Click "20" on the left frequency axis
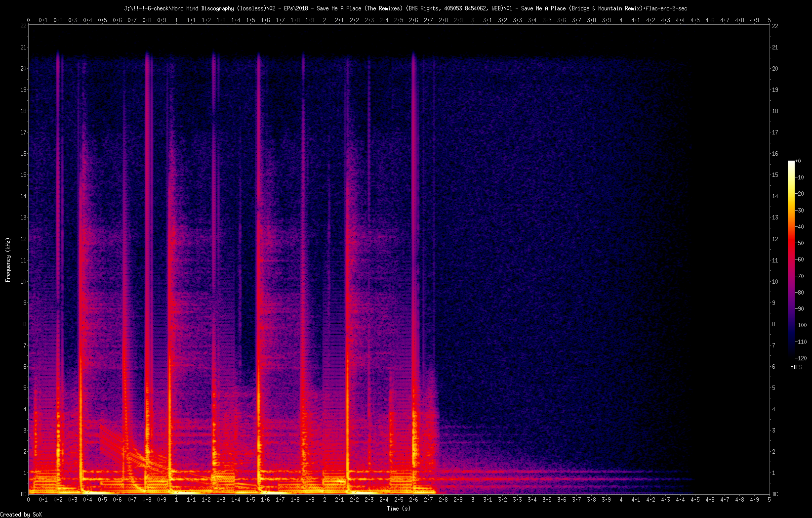812x518 pixels. tap(23, 69)
